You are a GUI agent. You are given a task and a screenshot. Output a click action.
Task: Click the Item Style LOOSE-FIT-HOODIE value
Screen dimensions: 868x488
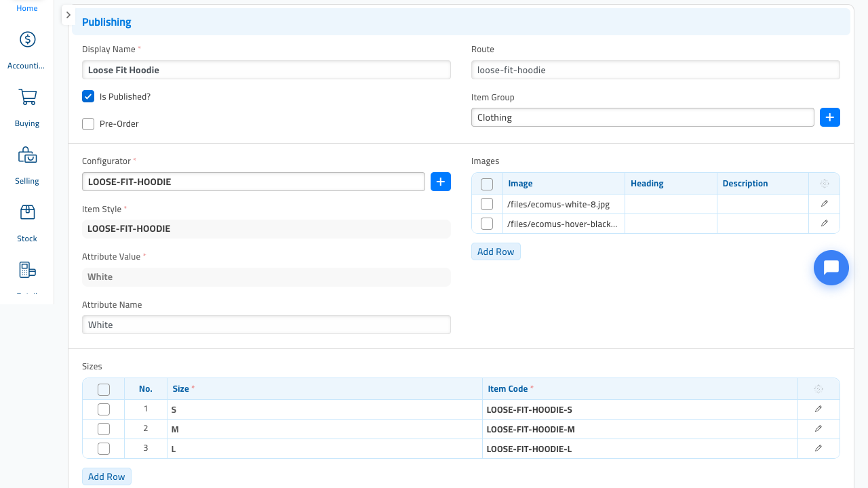tap(267, 228)
